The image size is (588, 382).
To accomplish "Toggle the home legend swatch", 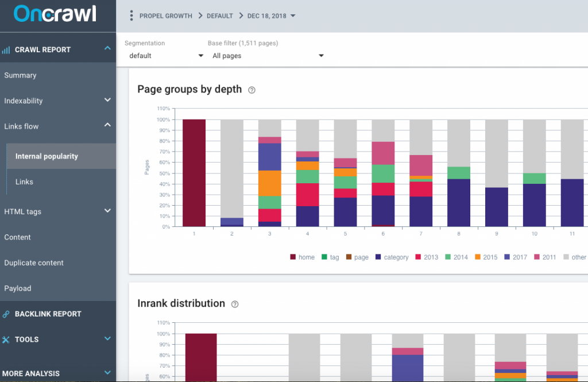I will click(293, 257).
